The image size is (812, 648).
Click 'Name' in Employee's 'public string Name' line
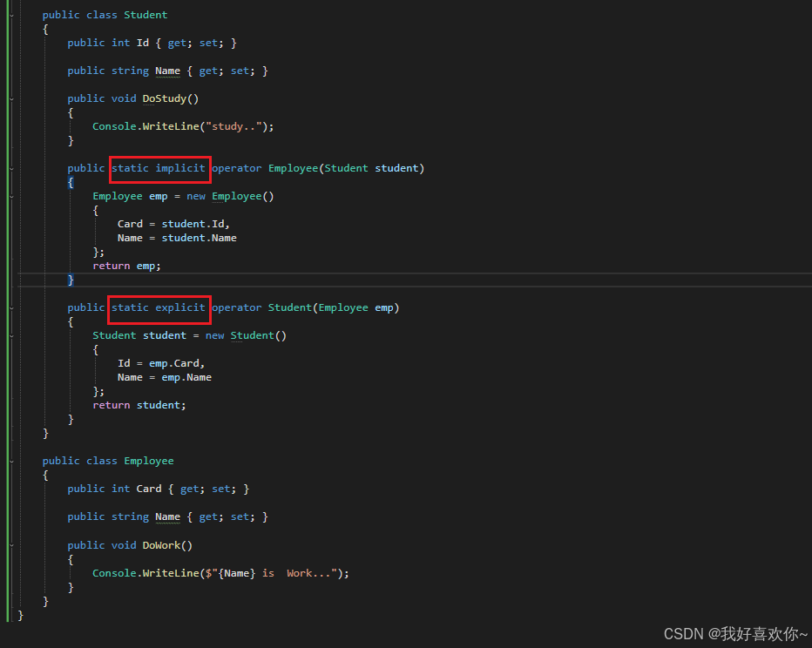pos(168,517)
